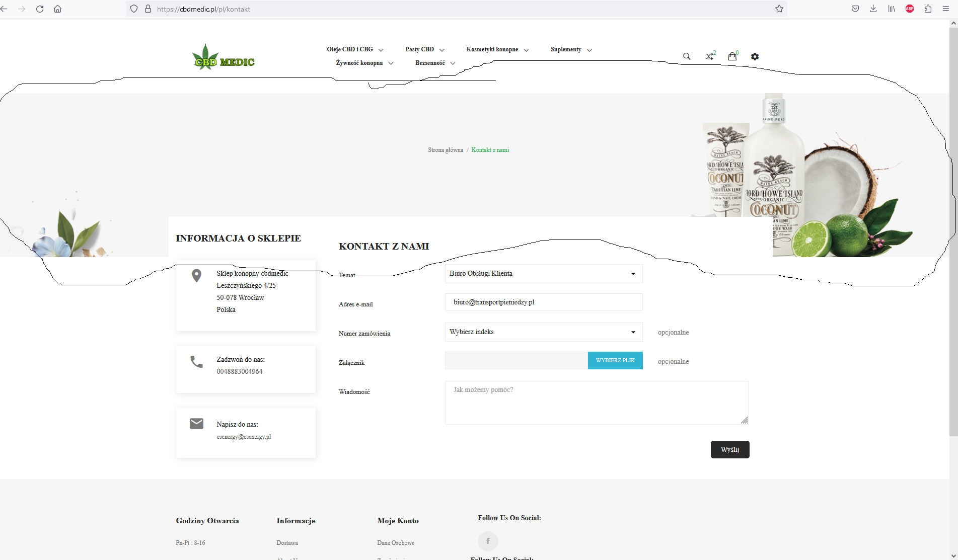
Task: Click the attachment file path field
Action: [x=517, y=361]
